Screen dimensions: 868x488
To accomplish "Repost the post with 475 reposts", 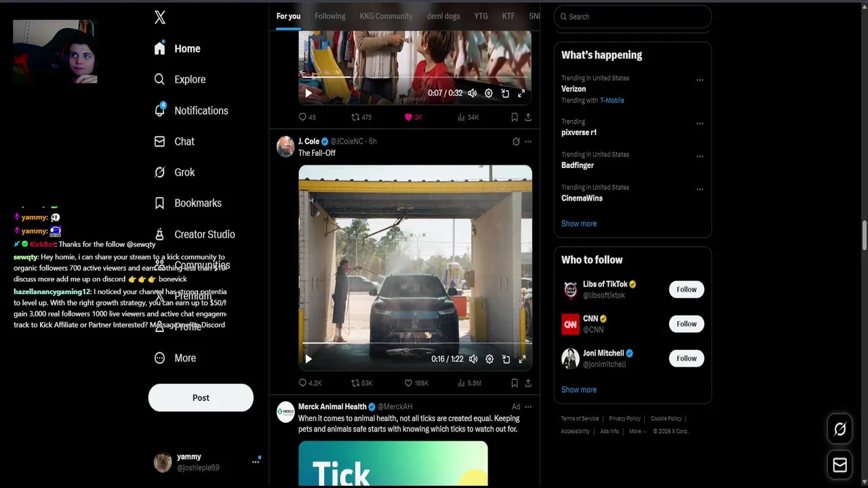I will (361, 117).
